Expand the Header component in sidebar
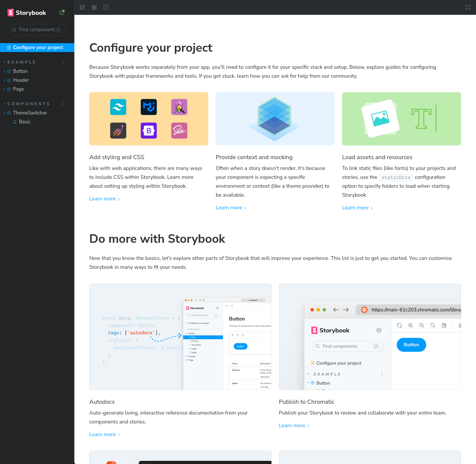Image resolution: width=476 pixels, height=464 pixels. (21, 80)
